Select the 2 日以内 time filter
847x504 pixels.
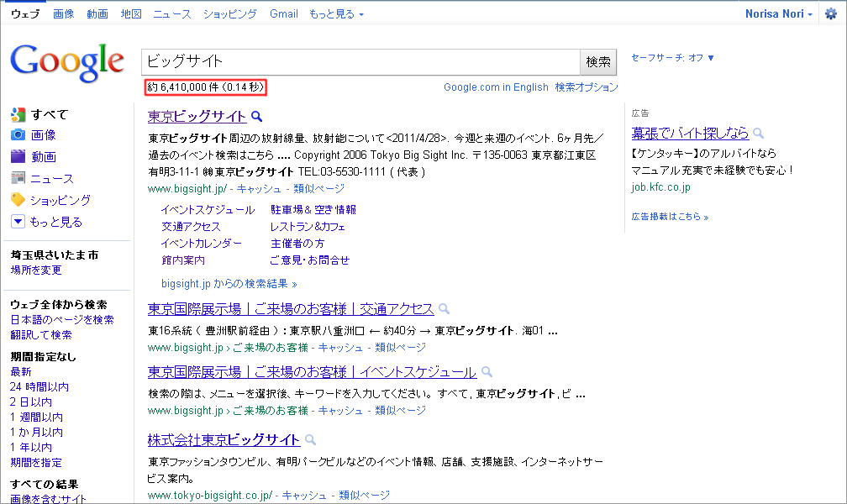click(x=31, y=402)
